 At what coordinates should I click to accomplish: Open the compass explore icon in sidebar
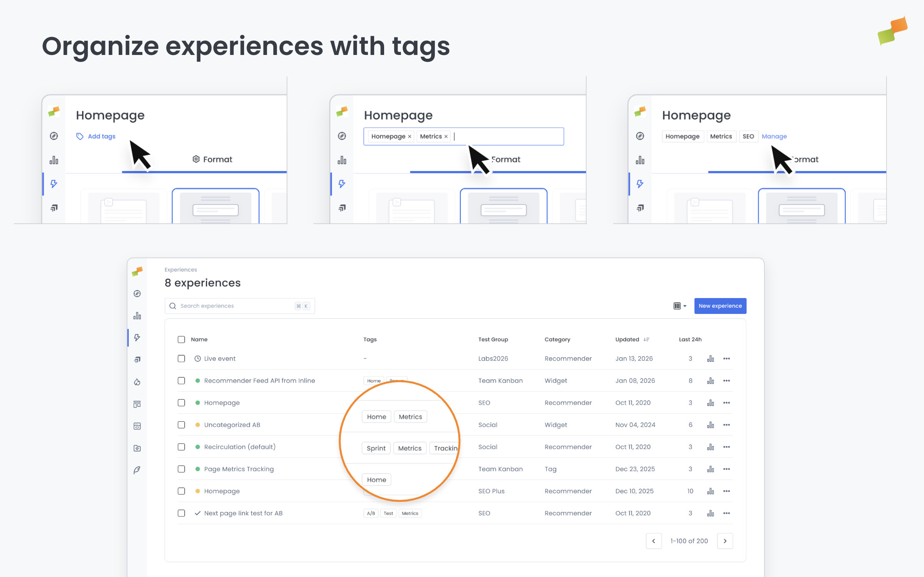[x=137, y=293]
